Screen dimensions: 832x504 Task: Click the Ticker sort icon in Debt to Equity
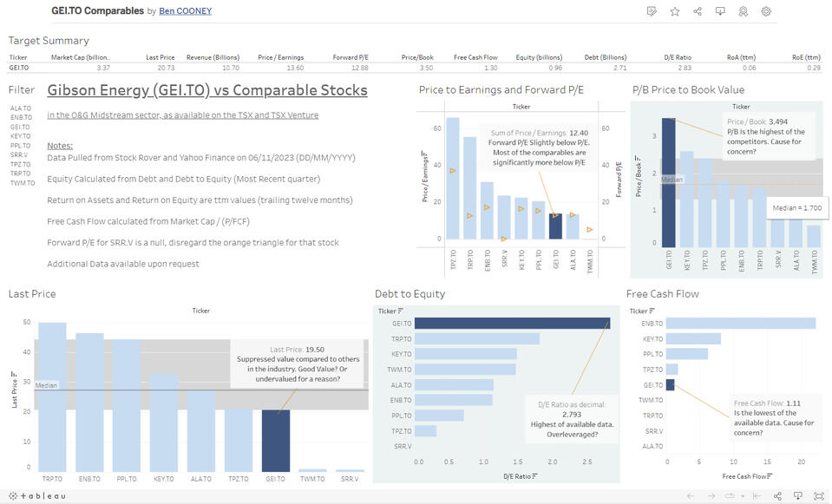[x=401, y=311]
